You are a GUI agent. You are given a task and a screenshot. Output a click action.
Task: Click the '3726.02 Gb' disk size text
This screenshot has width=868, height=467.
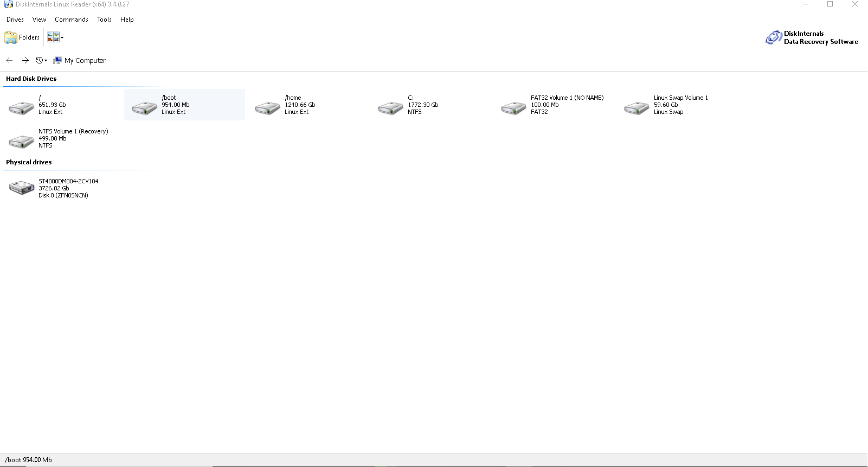(54, 189)
